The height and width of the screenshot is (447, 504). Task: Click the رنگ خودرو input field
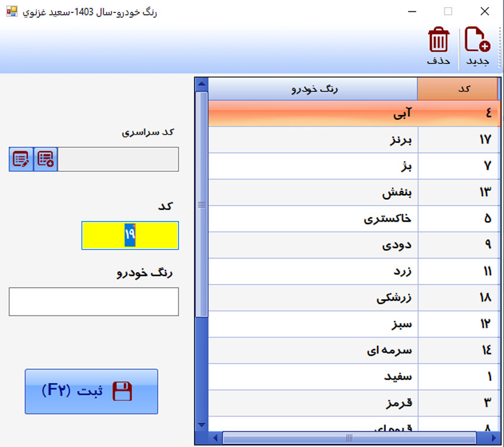point(93,301)
